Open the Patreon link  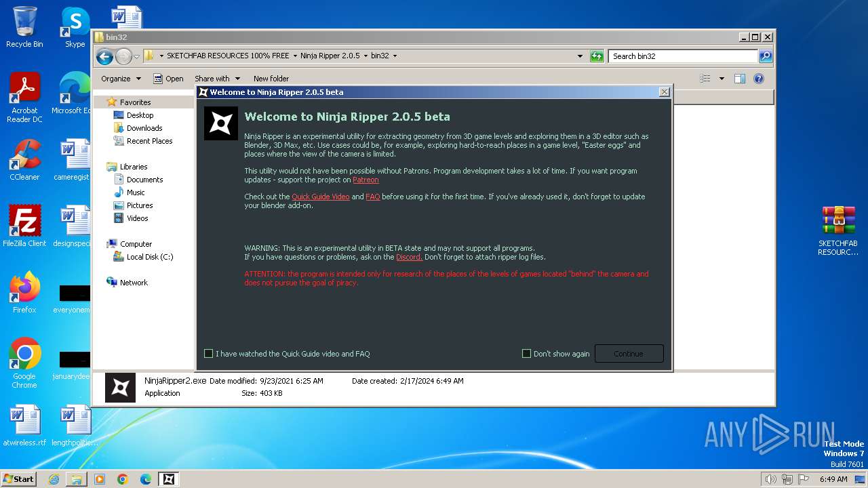pos(366,180)
